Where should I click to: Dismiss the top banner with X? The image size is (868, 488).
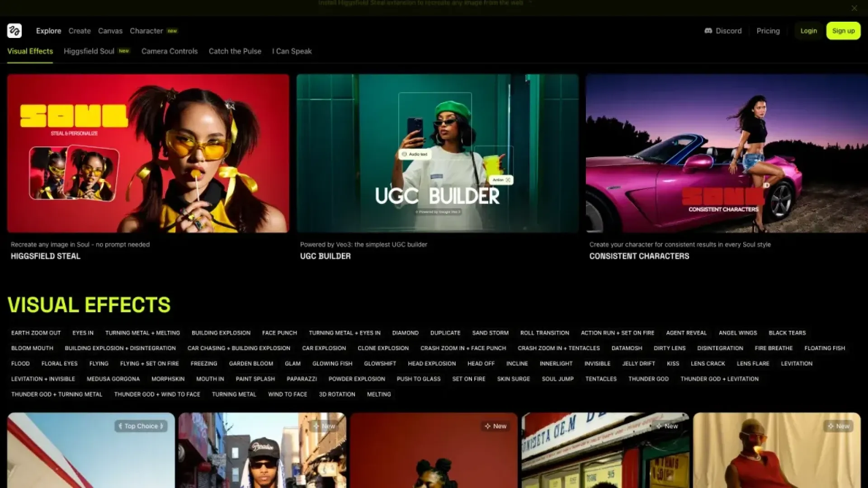click(x=854, y=8)
